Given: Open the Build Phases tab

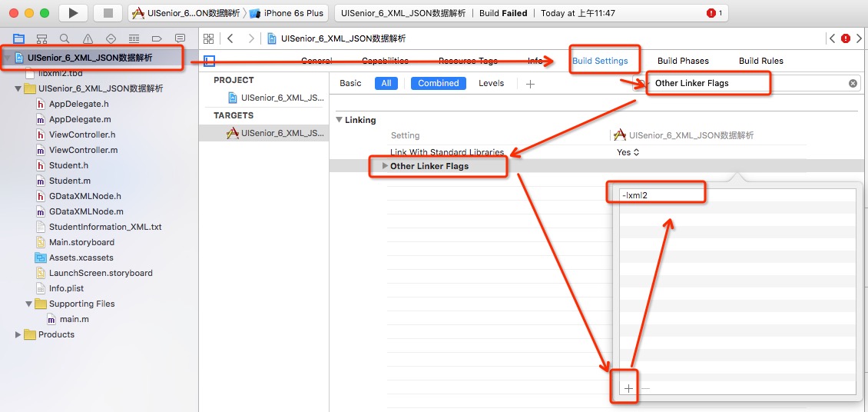Looking at the screenshot, I should (683, 61).
